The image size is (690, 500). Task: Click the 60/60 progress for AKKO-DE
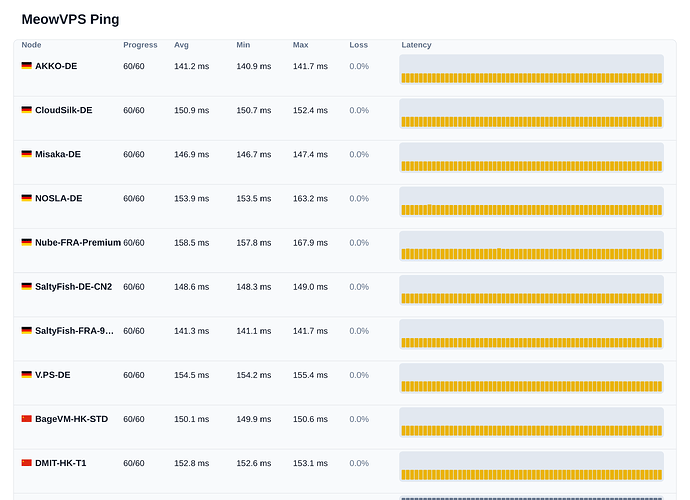coord(134,66)
